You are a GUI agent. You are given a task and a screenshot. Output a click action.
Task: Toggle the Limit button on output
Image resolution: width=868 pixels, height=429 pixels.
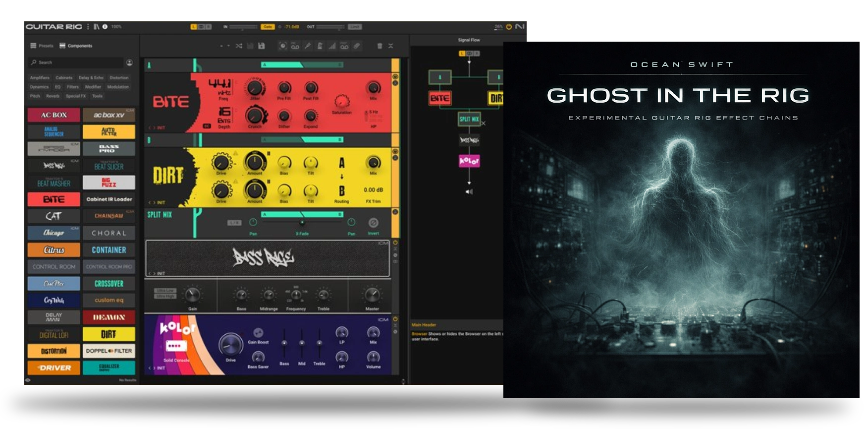[x=355, y=27]
